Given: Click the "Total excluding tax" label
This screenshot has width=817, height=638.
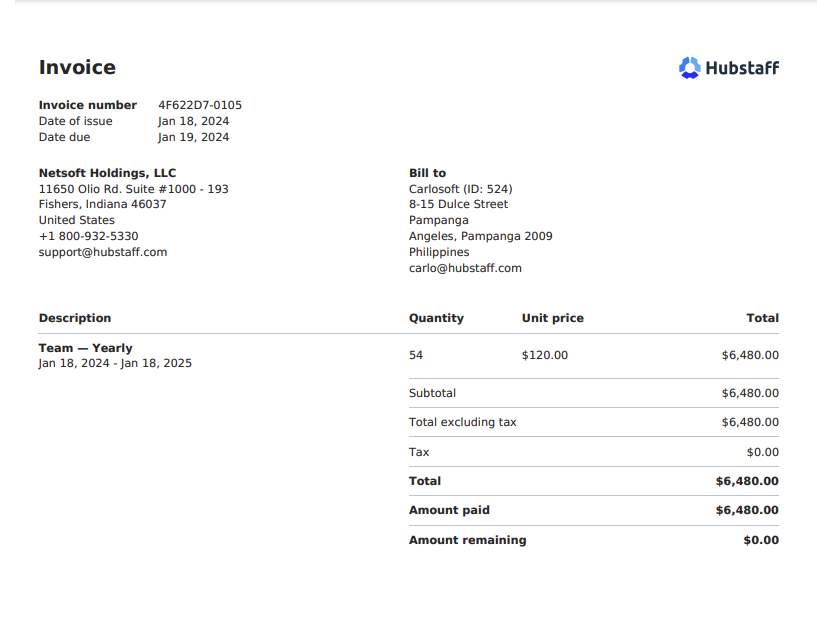Looking at the screenshot, I should pyautogui.click(x=463, y=422).
